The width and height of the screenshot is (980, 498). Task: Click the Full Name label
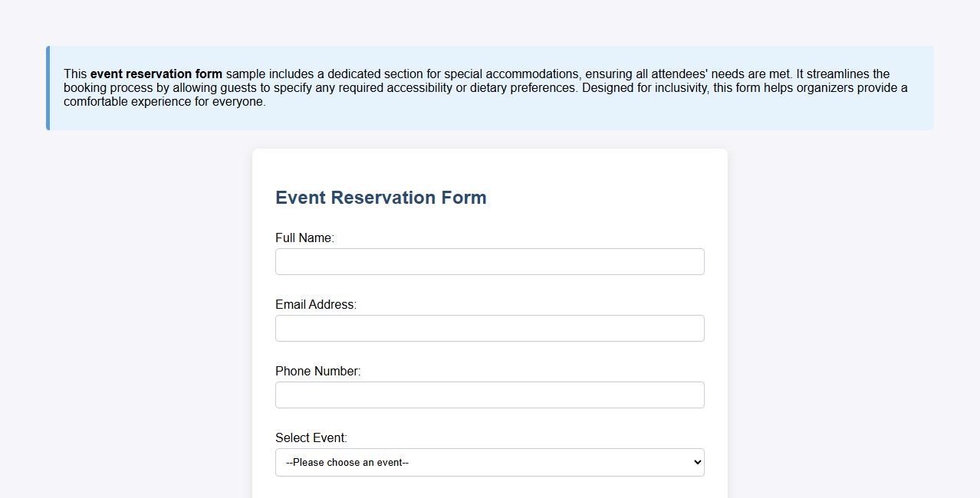pyautogui.click(x=304, y=238)
